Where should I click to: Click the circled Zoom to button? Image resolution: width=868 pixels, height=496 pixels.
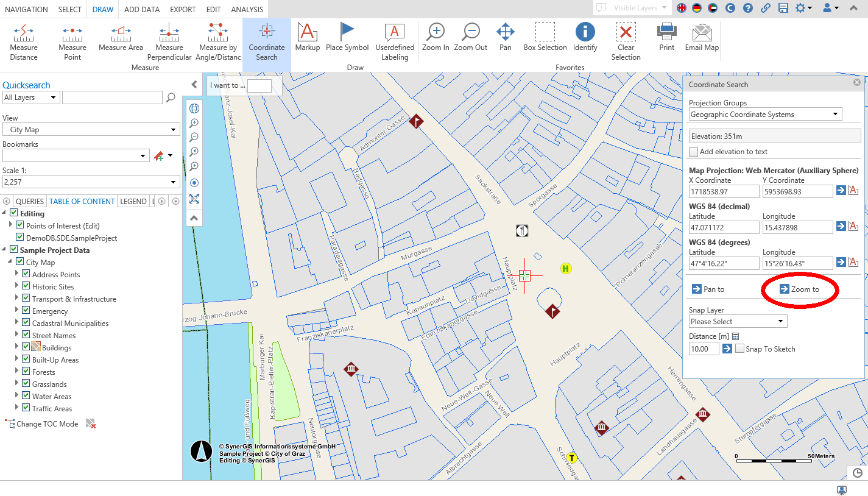[x=800, y=289]
